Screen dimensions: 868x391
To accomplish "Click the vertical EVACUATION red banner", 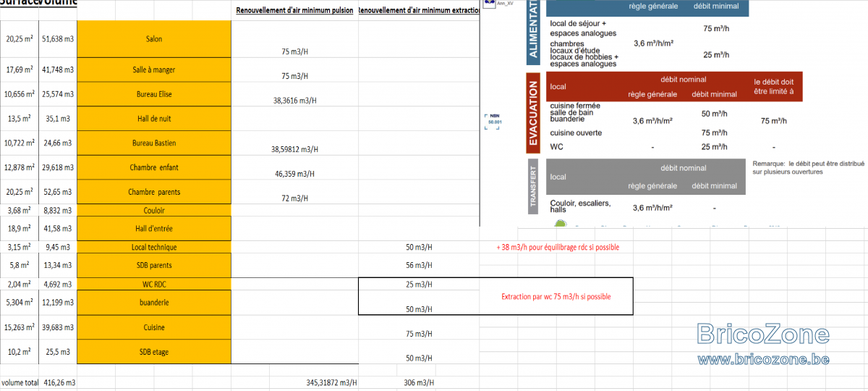I will pos(534,113).
